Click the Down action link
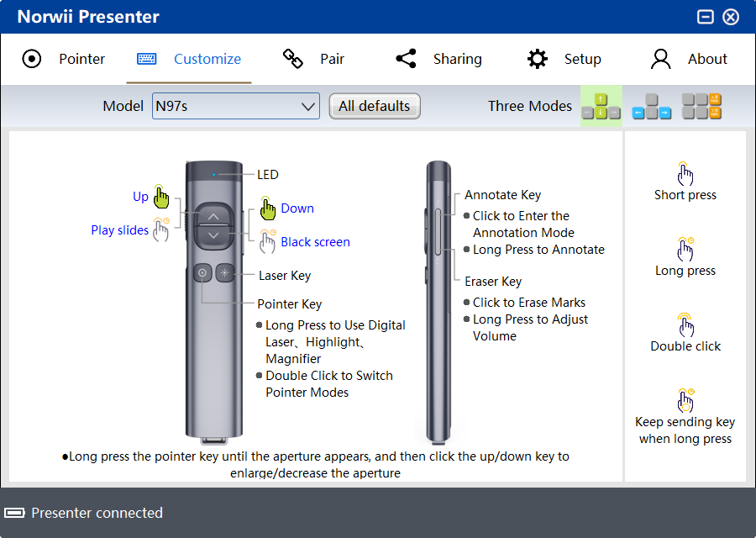 [297, 208]
